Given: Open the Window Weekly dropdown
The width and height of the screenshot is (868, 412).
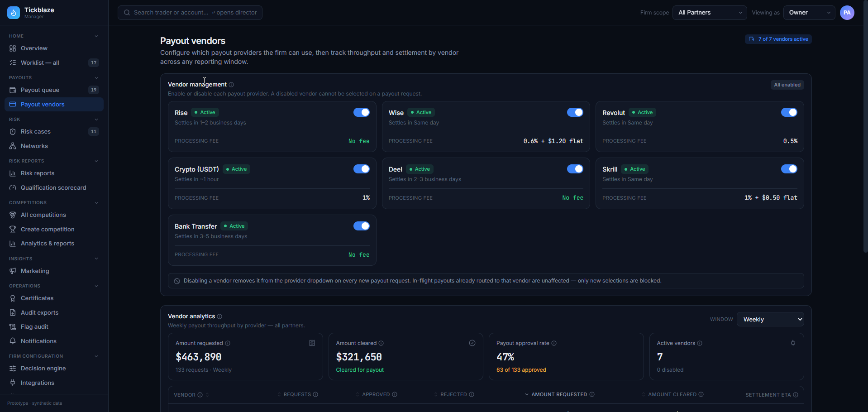Looking at the screenshot, I should pos(770,319).
